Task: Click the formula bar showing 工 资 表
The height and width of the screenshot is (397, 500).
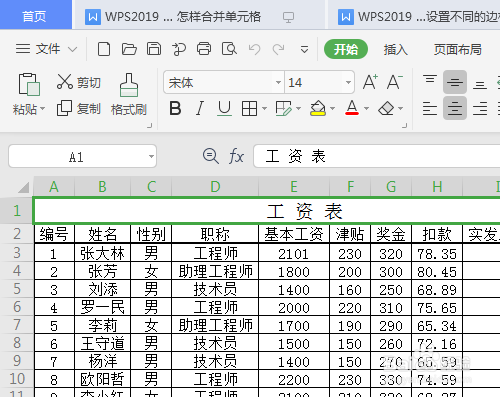Action: click(377, 156)
